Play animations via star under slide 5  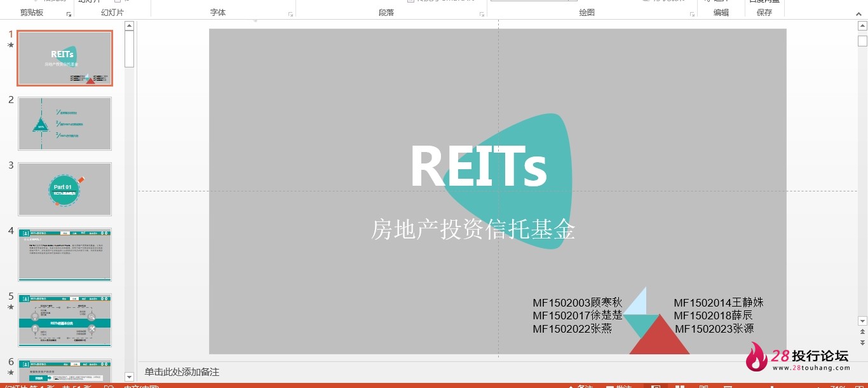[11, 307]
